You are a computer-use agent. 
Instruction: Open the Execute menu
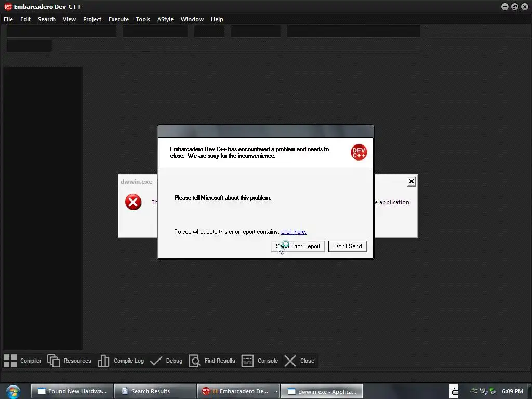pyautogui.click(x=119, y=19)
